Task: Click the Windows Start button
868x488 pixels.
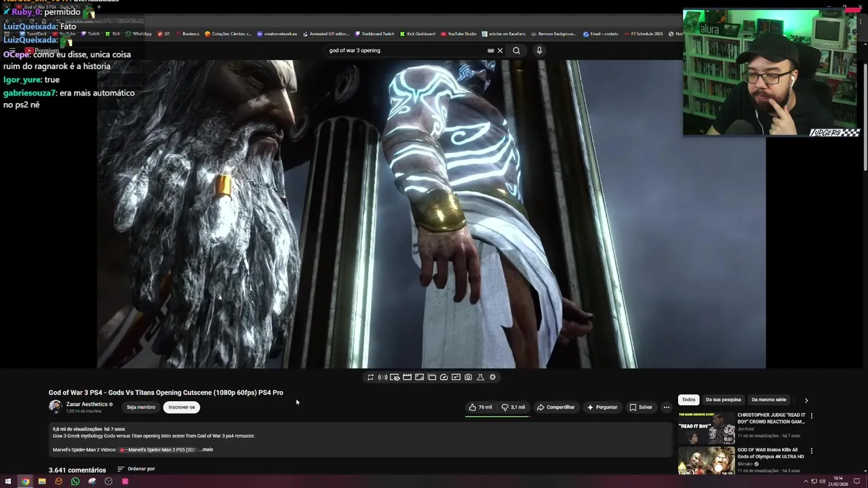Action: pyautogui.click(x=8, y=482)
